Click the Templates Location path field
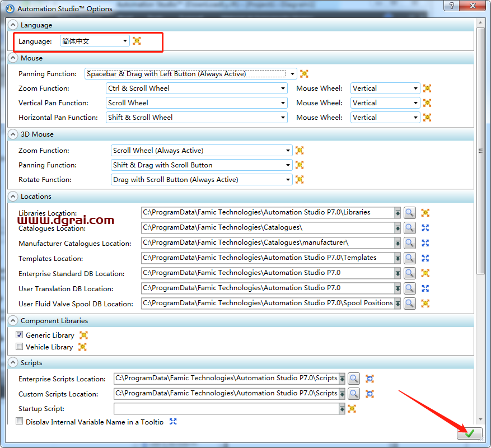The image size is (491, 448). (x=268, y=258)
